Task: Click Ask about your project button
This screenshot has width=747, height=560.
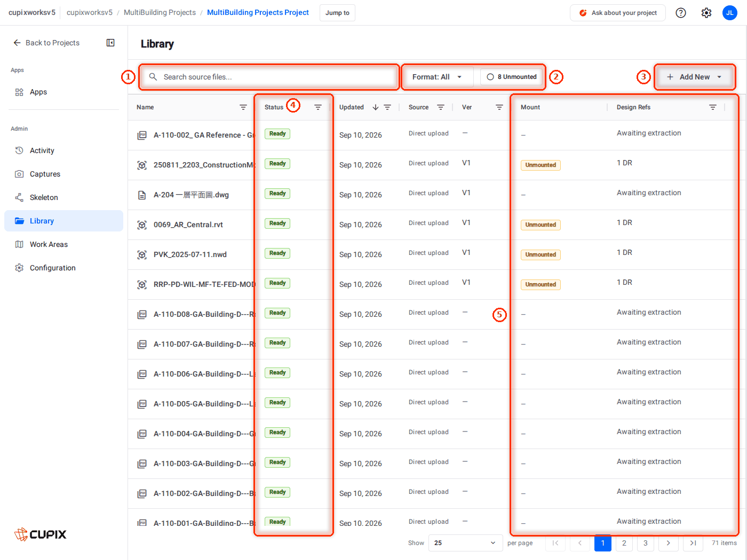Action: click(618, 13)
